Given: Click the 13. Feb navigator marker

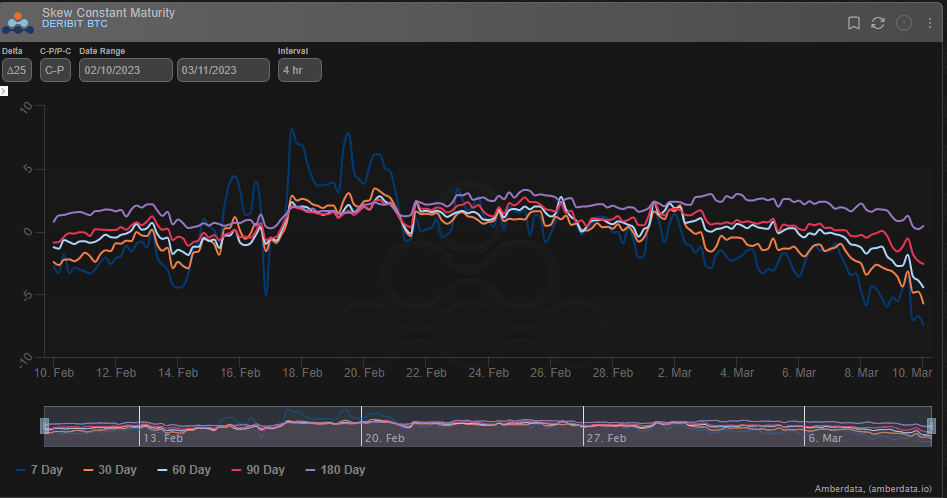Looking at the screenshot, I should (x=162, y=438).
